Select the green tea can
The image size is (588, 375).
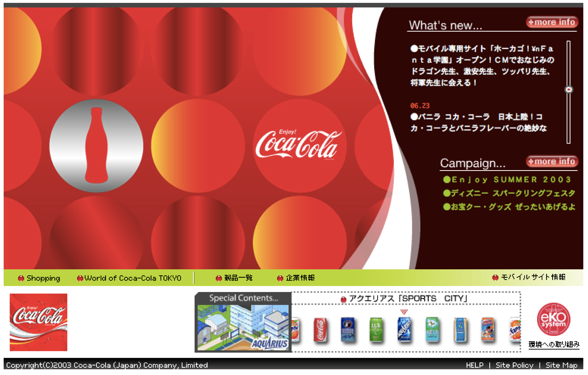tap(376, 329)
